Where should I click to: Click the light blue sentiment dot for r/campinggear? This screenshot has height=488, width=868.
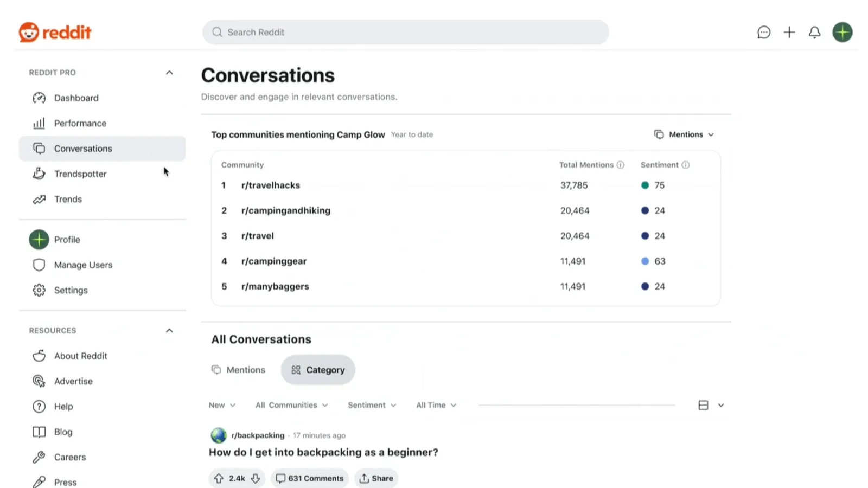(x=645, y=261)
